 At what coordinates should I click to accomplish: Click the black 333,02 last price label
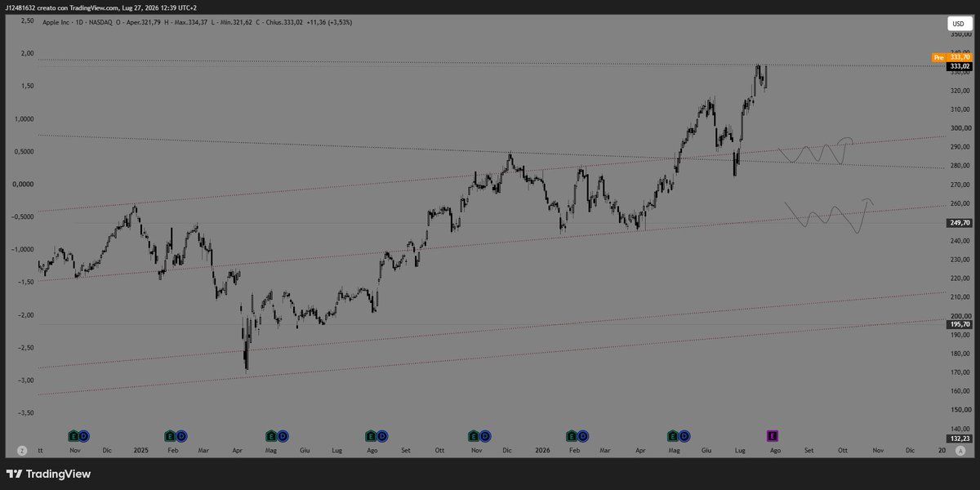coord(959,66)
